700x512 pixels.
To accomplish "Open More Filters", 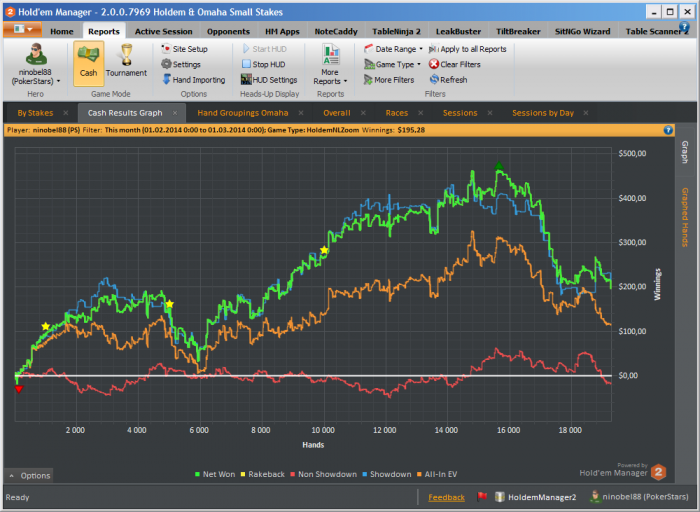I will [x=389, y=79].
